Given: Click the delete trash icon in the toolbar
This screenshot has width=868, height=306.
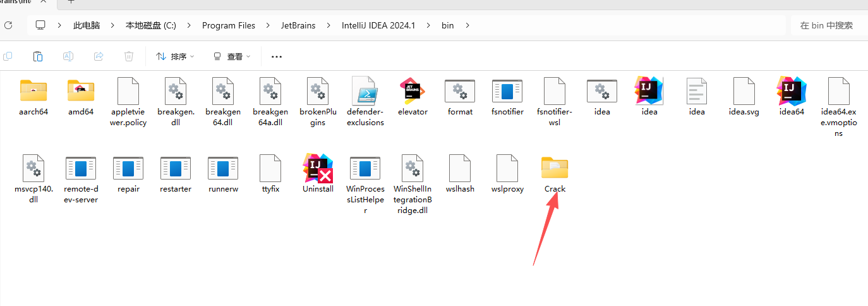Looking at the screenshot, I should (x=129, y=56).
